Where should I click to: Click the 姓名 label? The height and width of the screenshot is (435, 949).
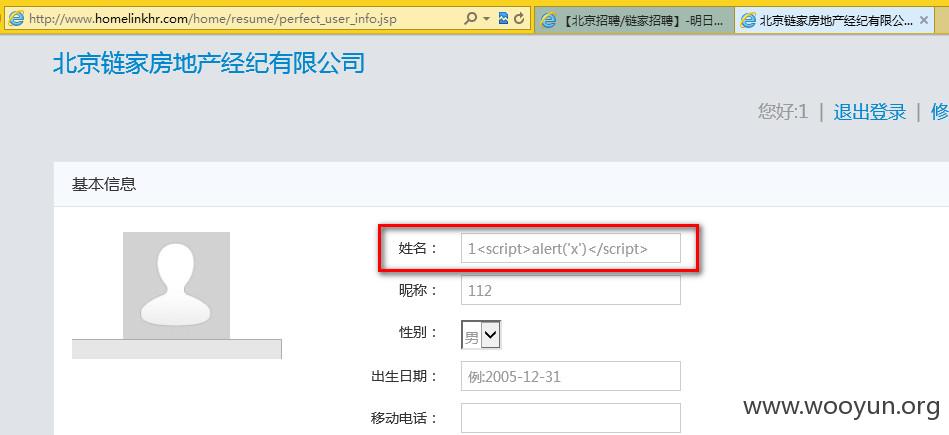(x=418, y=248)
